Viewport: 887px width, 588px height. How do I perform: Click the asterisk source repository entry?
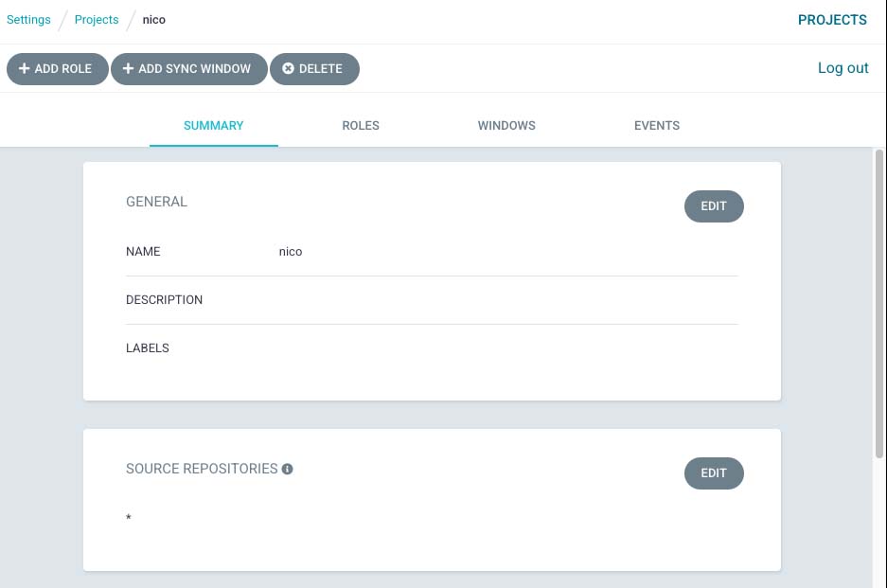pyautogui.click(x=129, y=517)
